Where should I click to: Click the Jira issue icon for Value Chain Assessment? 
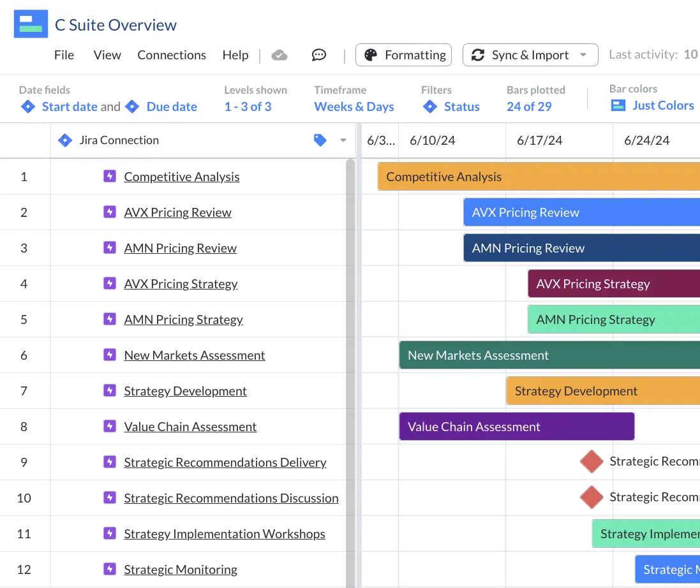pos(110,426)
